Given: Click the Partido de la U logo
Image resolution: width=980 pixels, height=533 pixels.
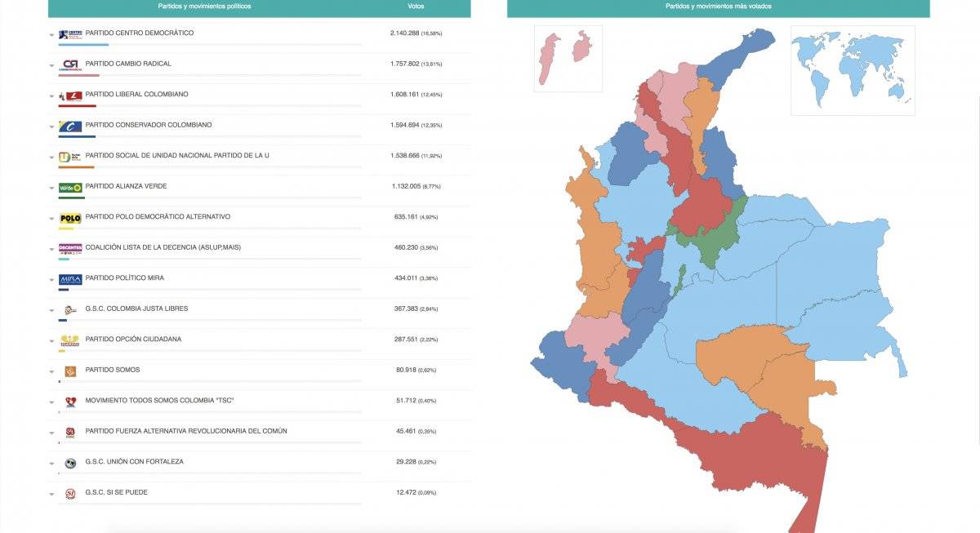Looking at the screenshot, I should (70, 157).
